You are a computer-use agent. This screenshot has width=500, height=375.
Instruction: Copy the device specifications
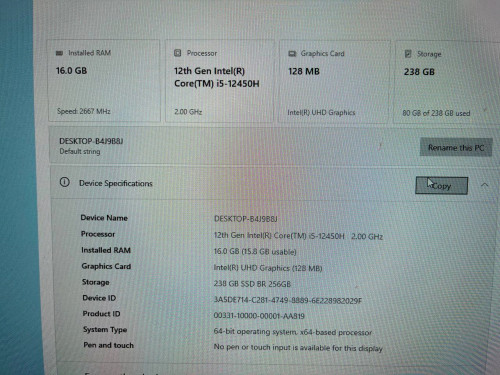[x=441, y=185]
